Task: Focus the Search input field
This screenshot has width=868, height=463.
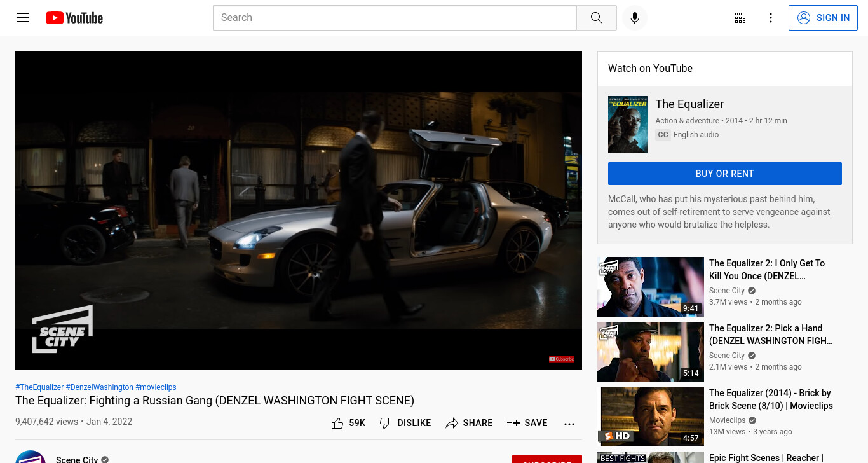Action: coord(395,18)
